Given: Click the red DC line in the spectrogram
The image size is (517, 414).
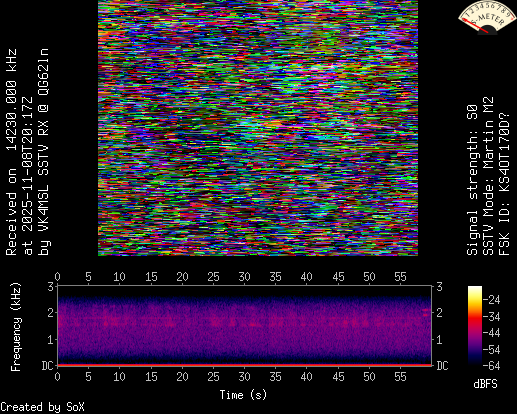Looking at the screenshot, I should [x=245, y=365].
